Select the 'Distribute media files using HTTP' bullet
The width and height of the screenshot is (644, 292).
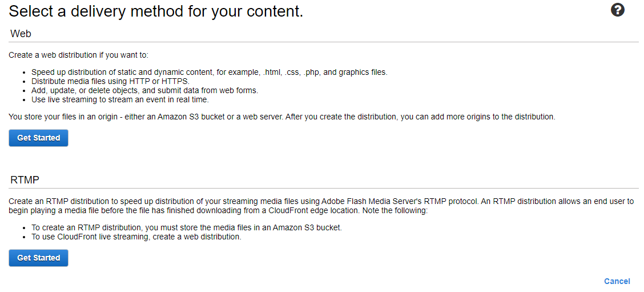[111, 82]
